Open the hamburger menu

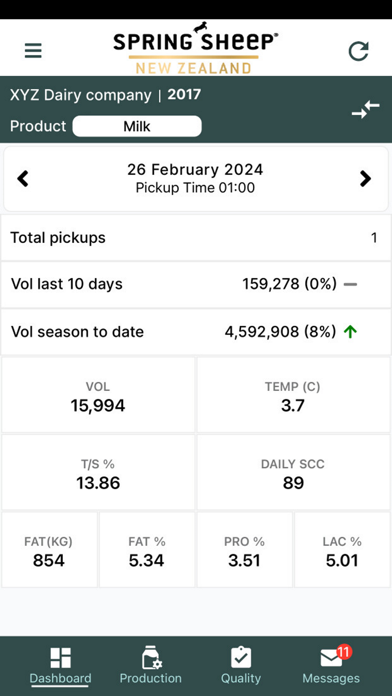[33, 51]
